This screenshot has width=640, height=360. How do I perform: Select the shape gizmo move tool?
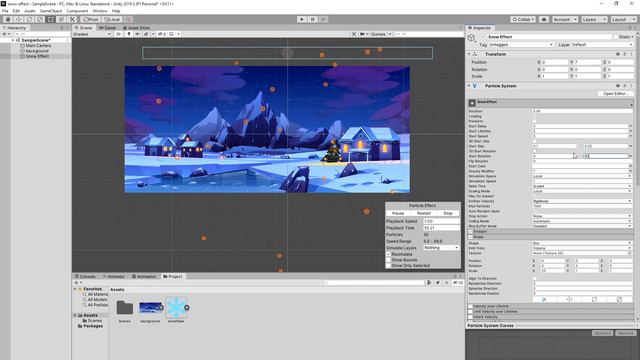569,300
